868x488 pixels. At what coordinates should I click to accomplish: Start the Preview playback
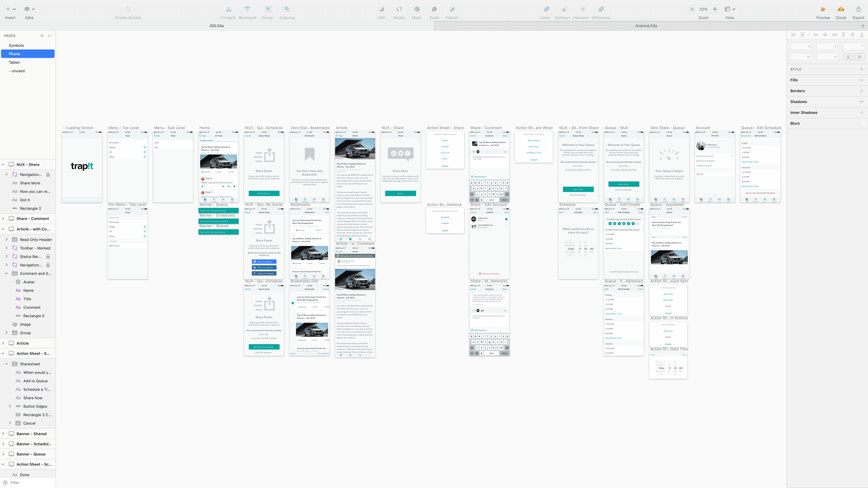(823, 9)
